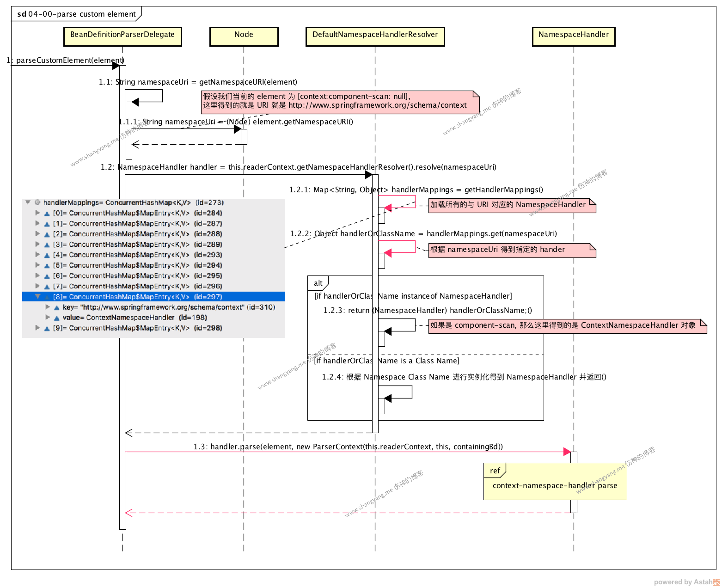
Task: Collapse the handlerMappings root node
Action: [x=28, y=202]
